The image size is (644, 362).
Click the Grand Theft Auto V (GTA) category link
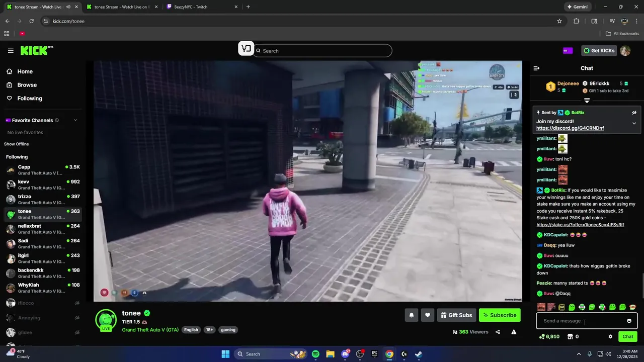point(150,330)
